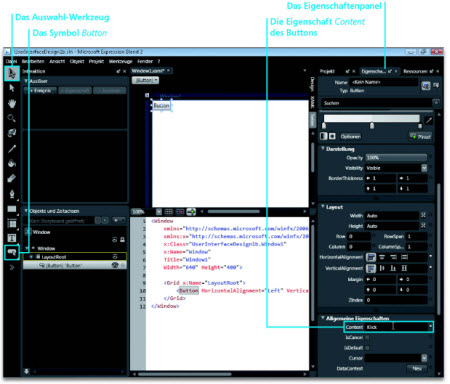Screen dimensions: 450x384
Task: Select the Camera Orbit tool
Action: (x=12, y=133)
